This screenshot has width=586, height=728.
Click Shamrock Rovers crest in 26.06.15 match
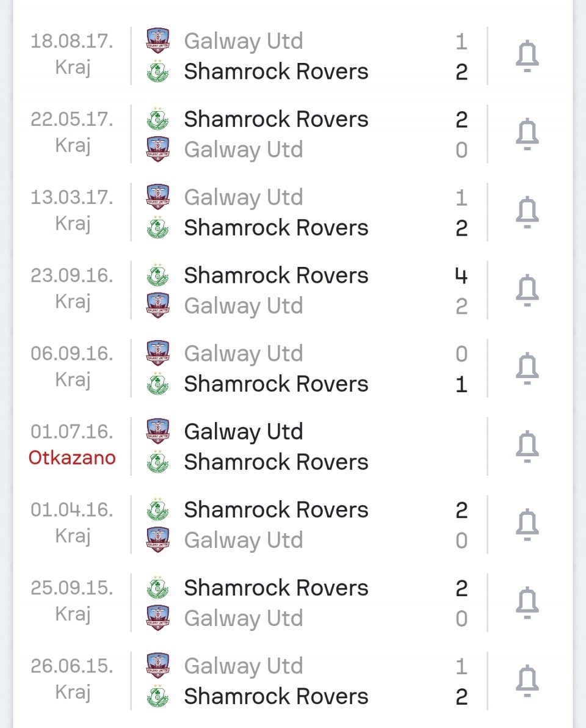pos(157,696)
